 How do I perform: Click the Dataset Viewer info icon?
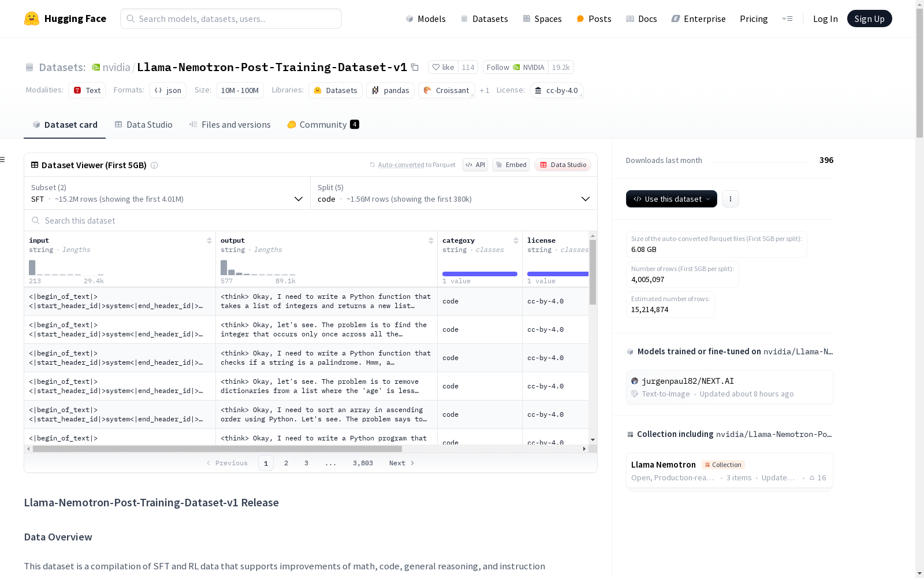pos(154,165)
